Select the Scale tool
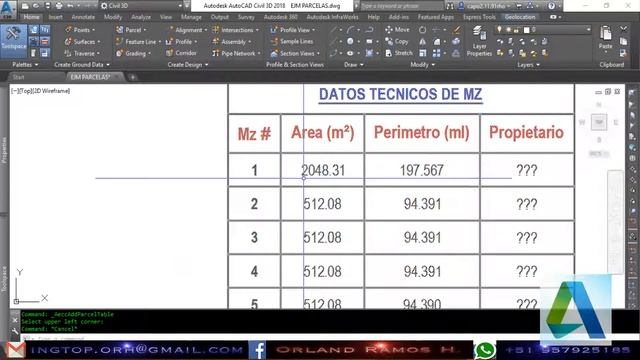Viewport: 640px width, 360px height. [422, 53]
